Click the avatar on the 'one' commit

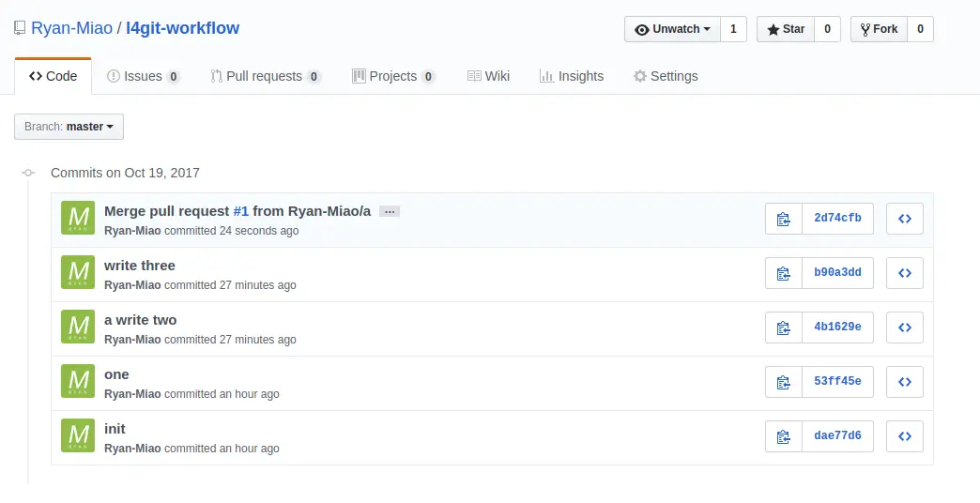coord(78,382)
